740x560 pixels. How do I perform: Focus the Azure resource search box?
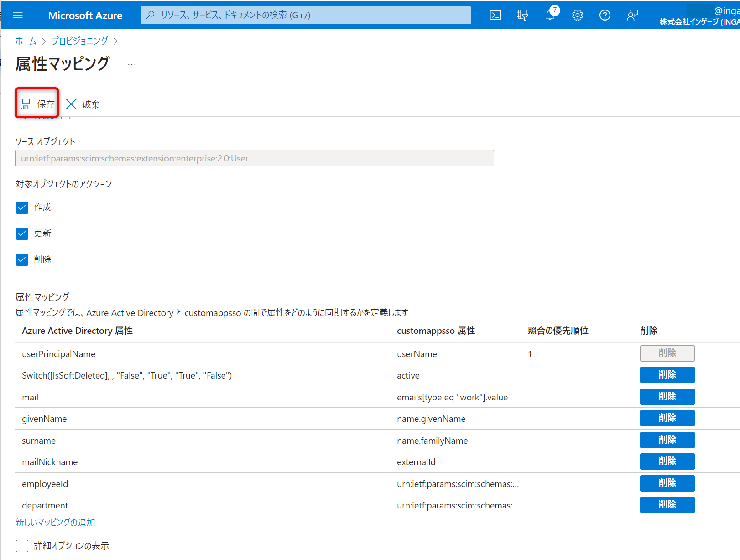click(x=306, y=15)
